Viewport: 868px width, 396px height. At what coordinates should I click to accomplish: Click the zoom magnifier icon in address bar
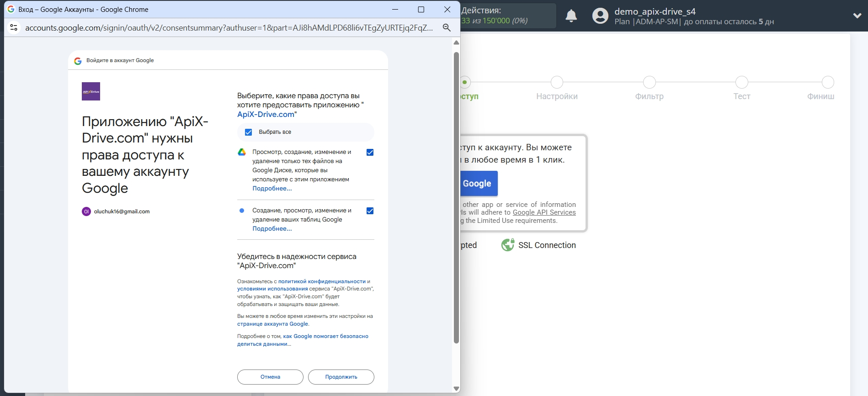(x=447, y=27)
